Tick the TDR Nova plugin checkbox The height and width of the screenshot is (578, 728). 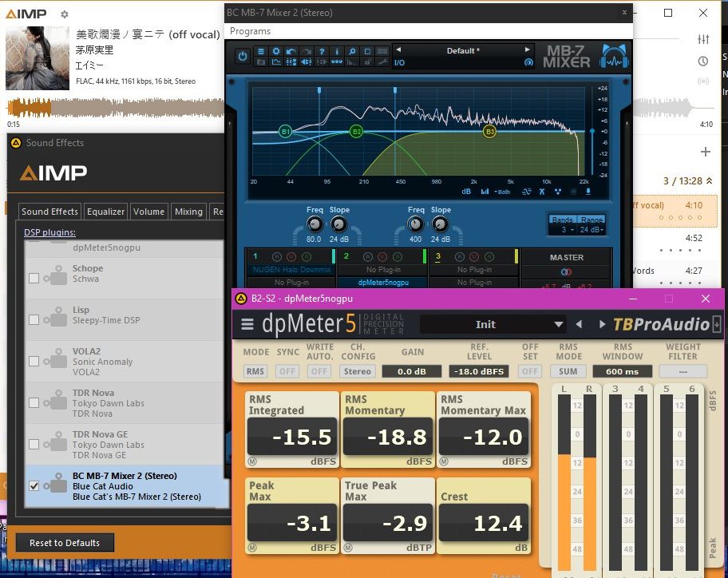(34, 402)
